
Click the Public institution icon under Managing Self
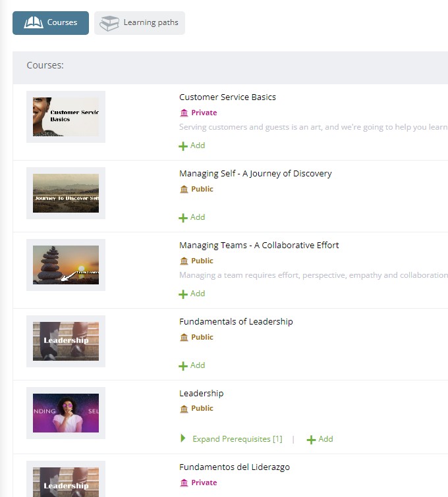coord(184,189)
